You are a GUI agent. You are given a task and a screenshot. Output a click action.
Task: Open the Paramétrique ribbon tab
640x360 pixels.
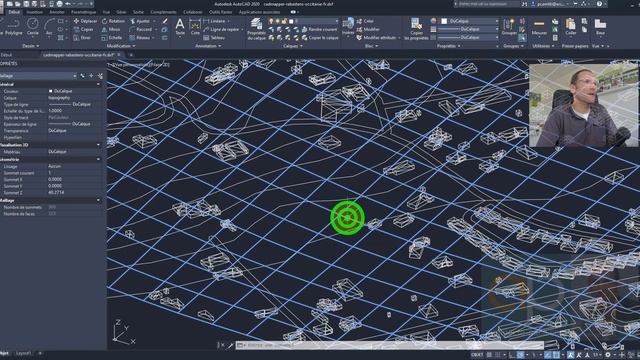pyautogui.click(x=83, y=12)
